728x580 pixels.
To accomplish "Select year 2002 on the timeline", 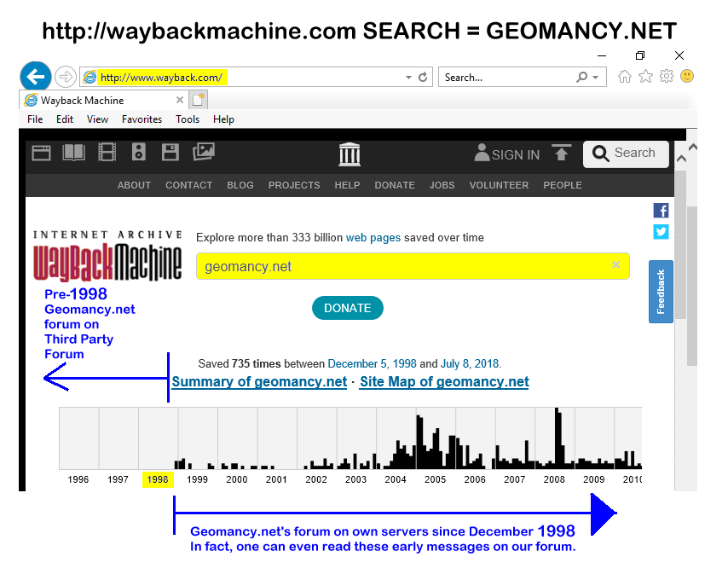I will click(x=316, y=479).
